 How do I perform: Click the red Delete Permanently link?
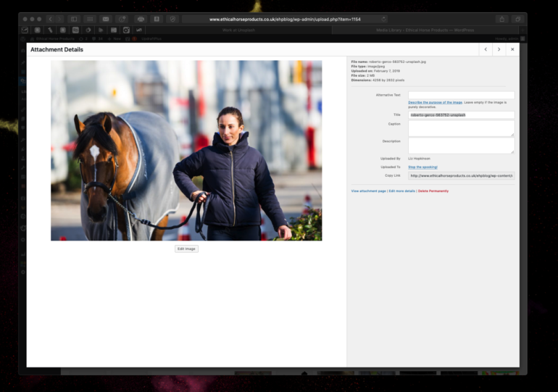pos(433,191)
